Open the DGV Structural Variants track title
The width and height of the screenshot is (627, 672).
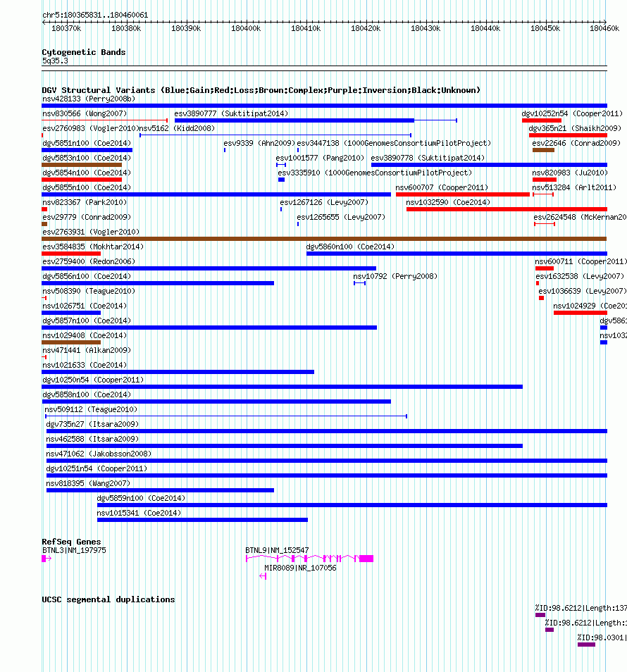[x=261, y=90]
